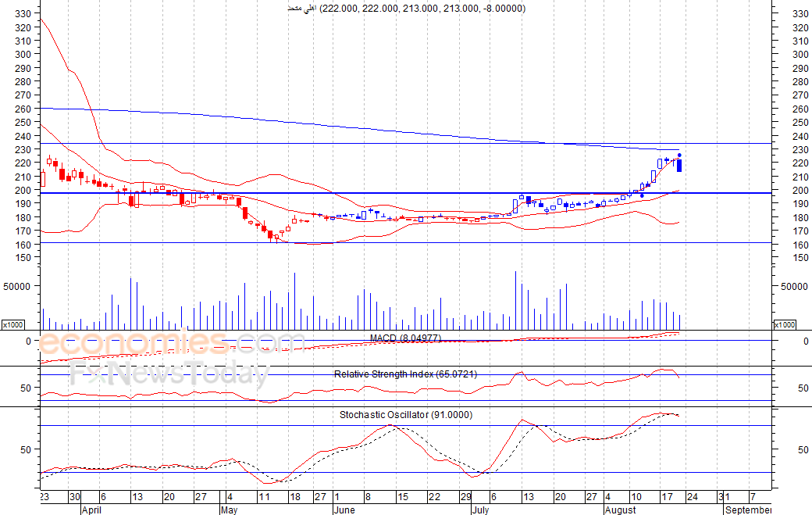Select the MACD zero label on left axis
The image size is (812, 515).
pos(28,341)
